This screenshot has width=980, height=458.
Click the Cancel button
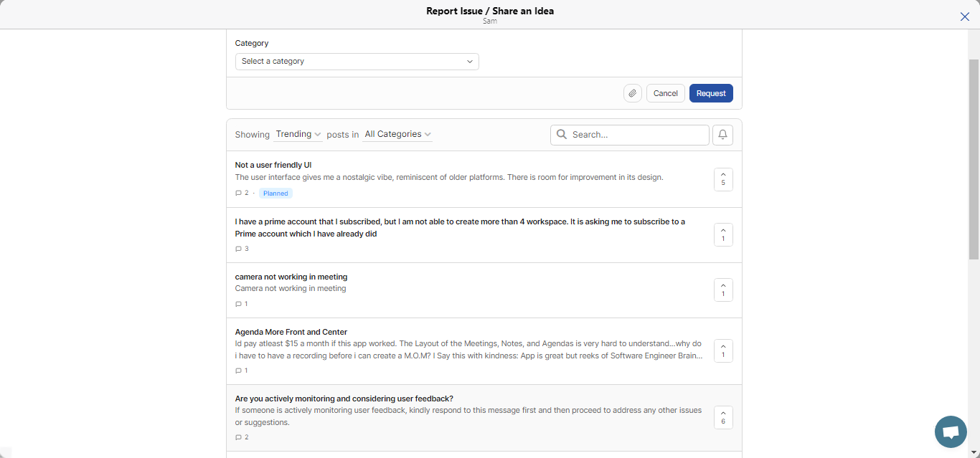(x=665, y=93)
